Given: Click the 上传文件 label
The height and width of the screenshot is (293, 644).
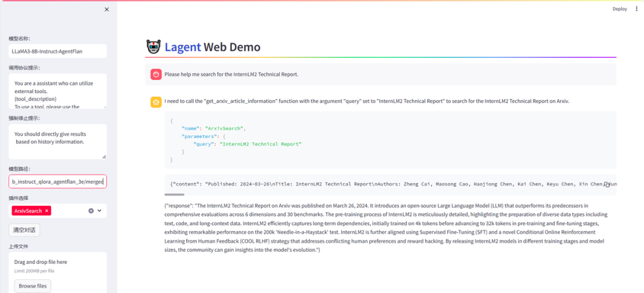Looking at the screenshot, I should point(20,246).
